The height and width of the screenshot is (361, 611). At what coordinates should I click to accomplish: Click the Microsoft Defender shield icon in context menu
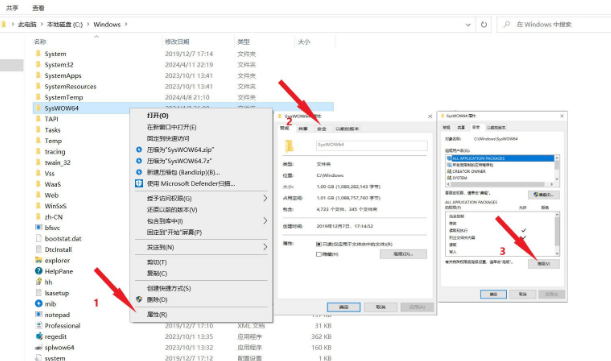click(139, 184)
